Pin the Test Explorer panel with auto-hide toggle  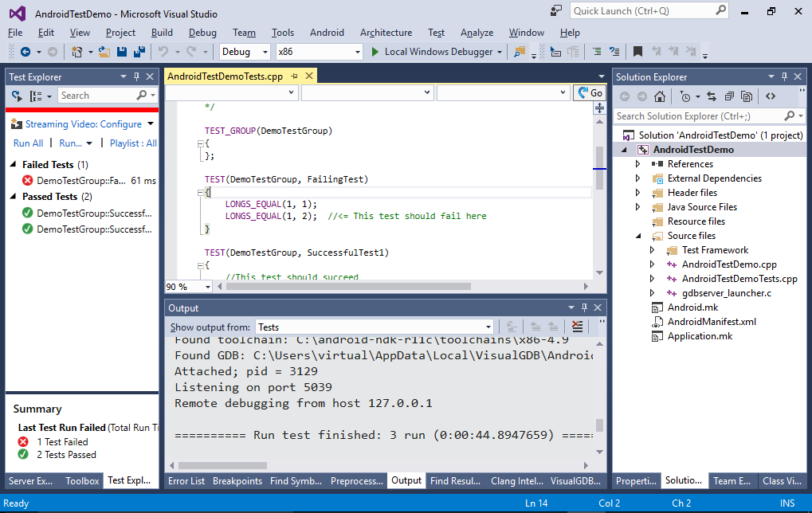136,77
